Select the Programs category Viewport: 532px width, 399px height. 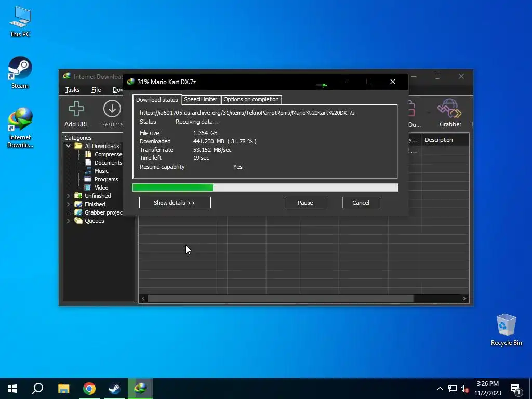point(102,179)
